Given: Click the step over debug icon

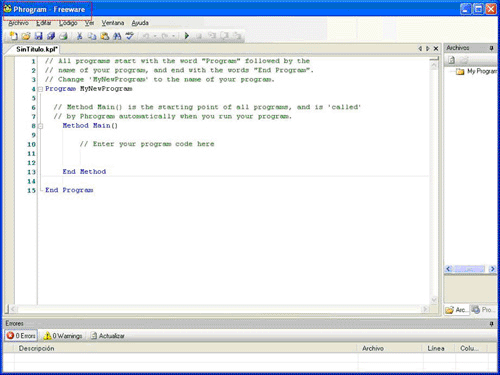Looking at the screenshot, I should click(224, 35).
